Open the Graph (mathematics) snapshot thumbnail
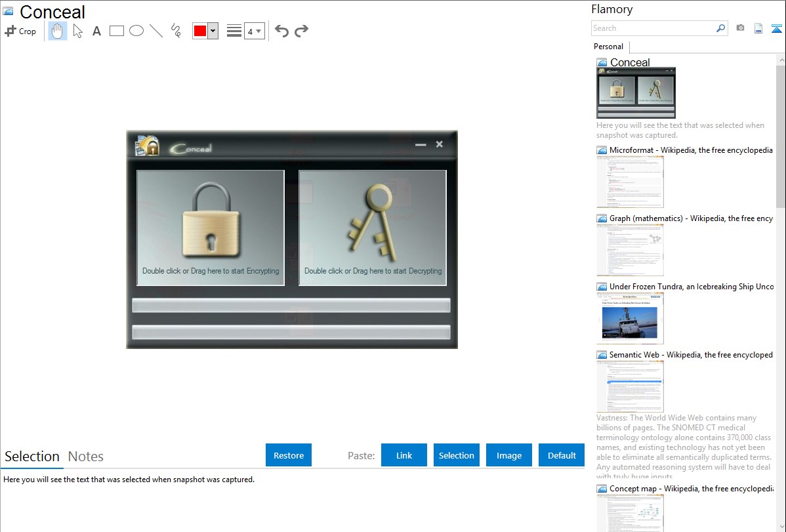Viewport: 786px width, 532px height. pyautogui.click(x=630, y=250)
